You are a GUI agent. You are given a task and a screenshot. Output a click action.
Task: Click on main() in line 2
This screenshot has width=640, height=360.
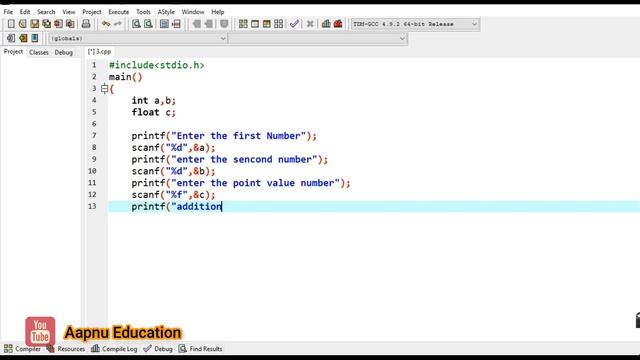coord(125,77)
